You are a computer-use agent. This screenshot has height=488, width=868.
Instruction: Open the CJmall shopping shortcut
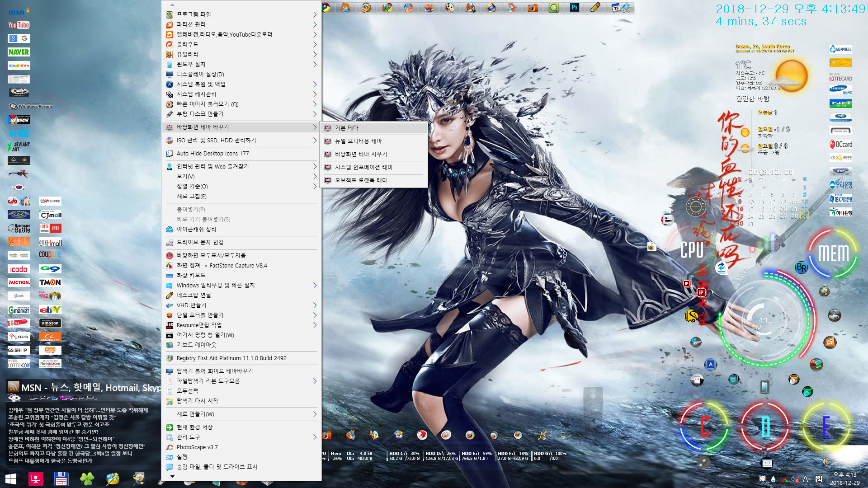pyautogui.click(x=50, y=215)
